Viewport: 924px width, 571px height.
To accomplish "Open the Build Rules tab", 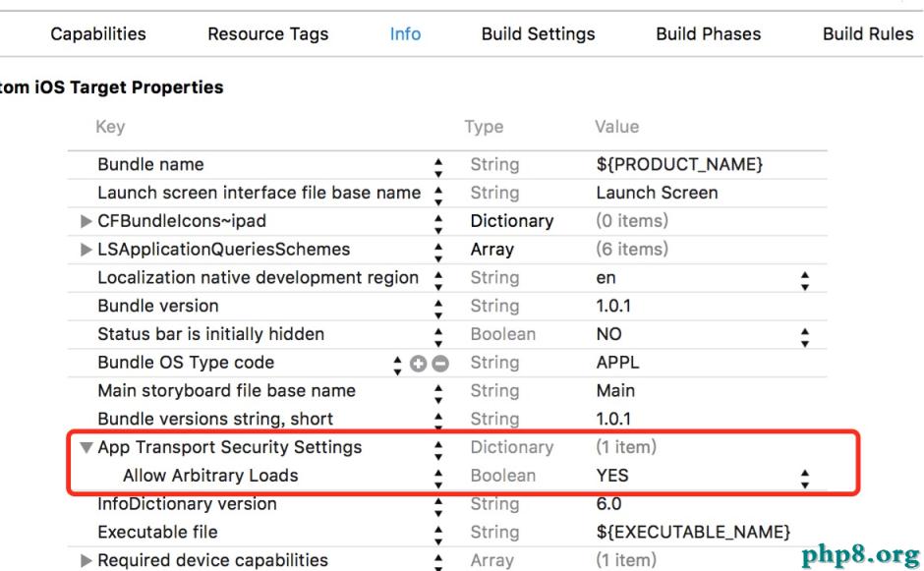I will click(x=868, y=33).
